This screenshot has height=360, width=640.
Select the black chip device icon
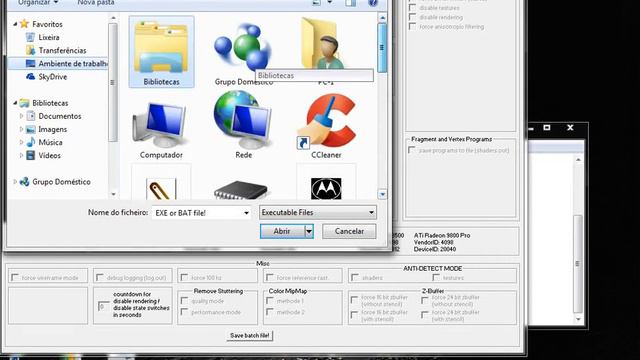point(241,190)
